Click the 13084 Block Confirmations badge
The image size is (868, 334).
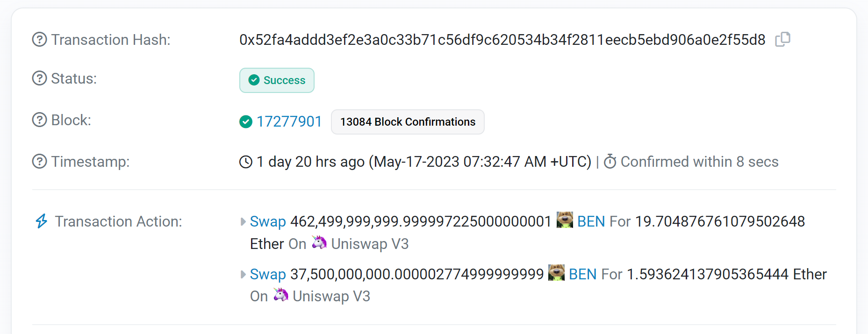pyautogui.click(x=408, y=122)
